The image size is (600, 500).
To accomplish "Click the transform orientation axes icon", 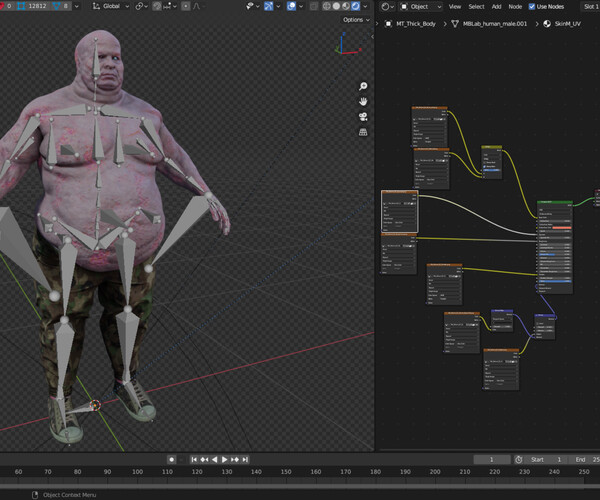I will [x=96, y=6].
